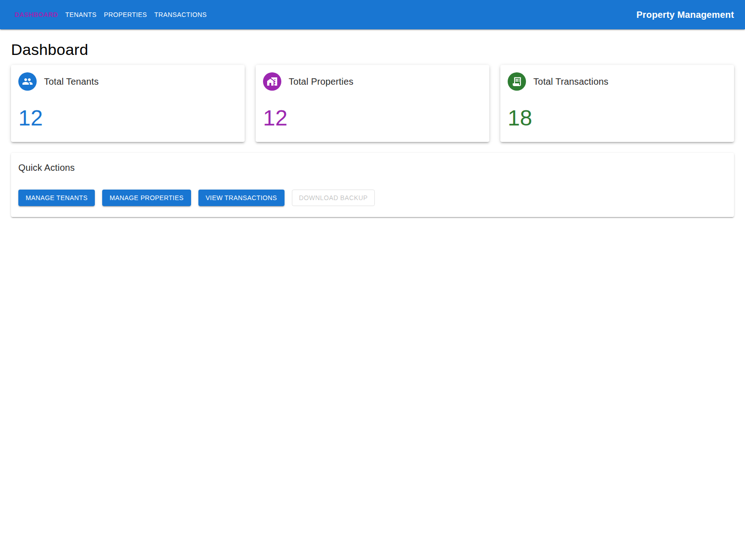Select the Total Tenants card icon circle
This screenshot has width=745, height=560.
pos(27,82)
